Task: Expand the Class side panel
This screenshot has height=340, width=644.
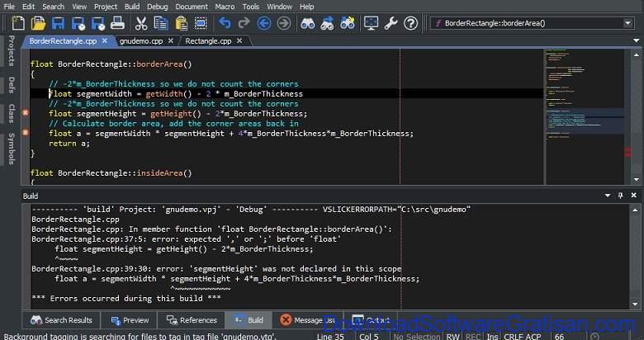Action: [11, 113]
